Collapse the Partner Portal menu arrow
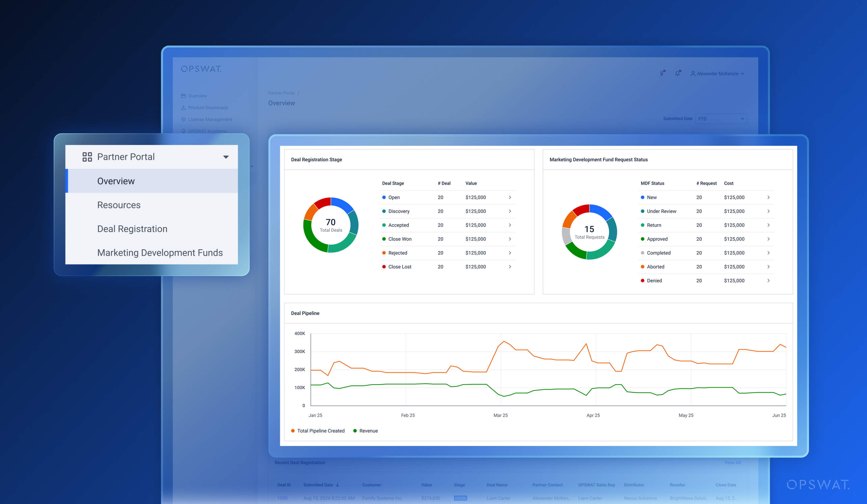This screenshot has height=504, width=867. point(226,157)
